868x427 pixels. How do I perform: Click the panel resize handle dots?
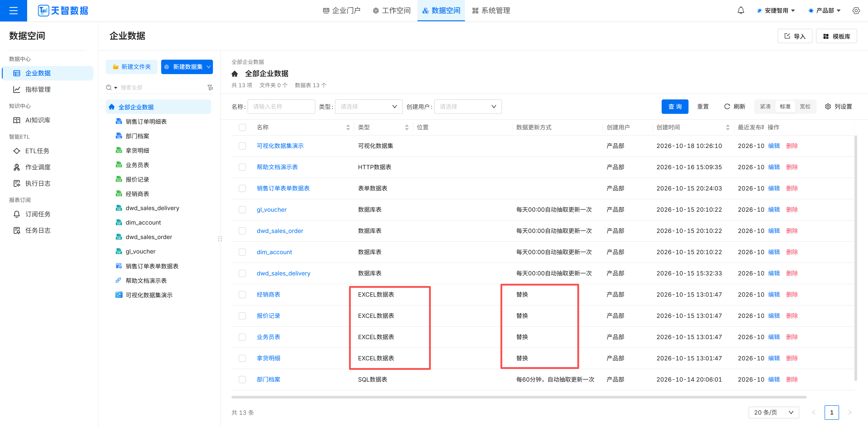pos(220,239)
